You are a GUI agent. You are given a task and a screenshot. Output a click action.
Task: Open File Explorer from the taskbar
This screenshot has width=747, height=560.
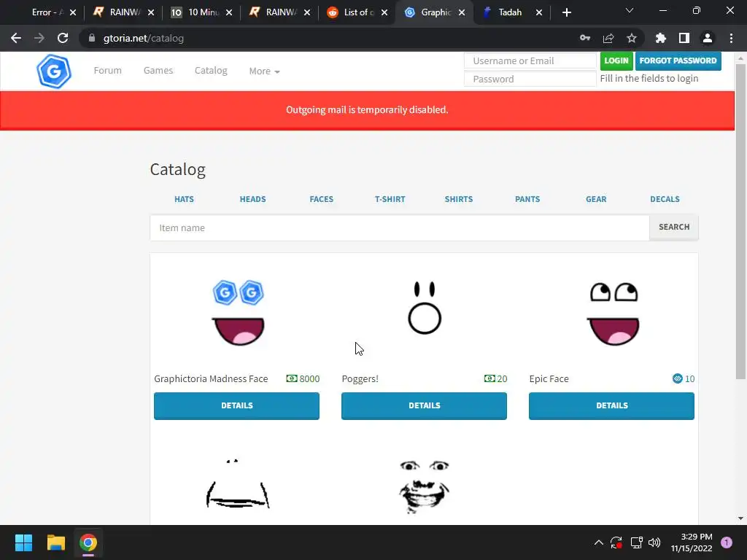point(55,542)
